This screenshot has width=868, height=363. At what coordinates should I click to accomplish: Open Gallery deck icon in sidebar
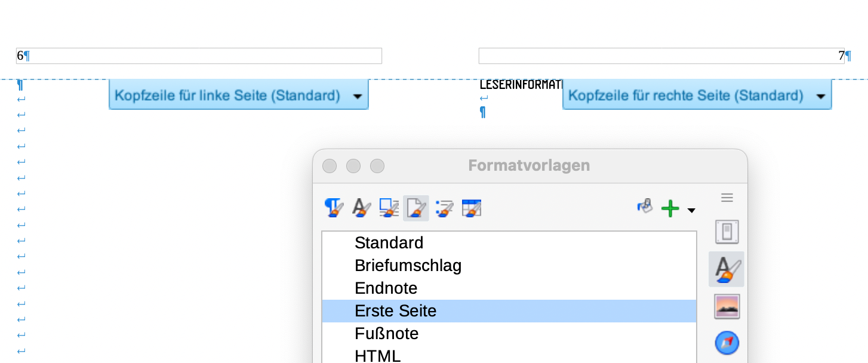click(727, 306)
